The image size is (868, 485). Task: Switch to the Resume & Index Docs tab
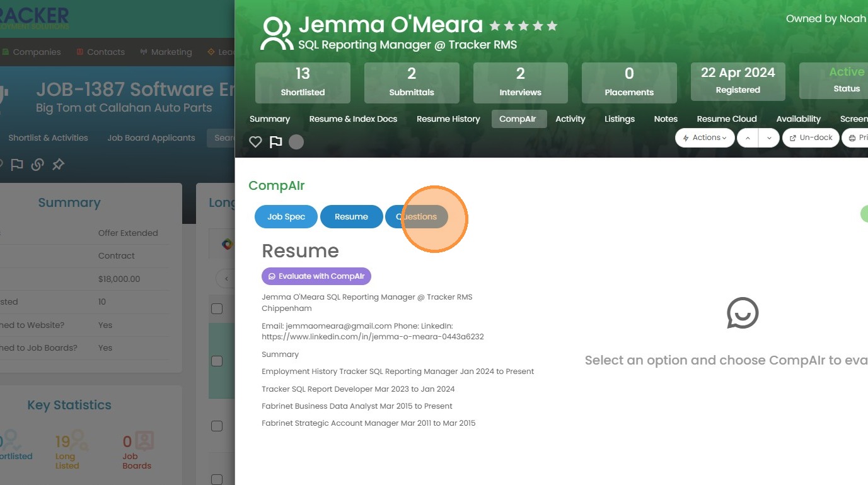tap(353, 119)
